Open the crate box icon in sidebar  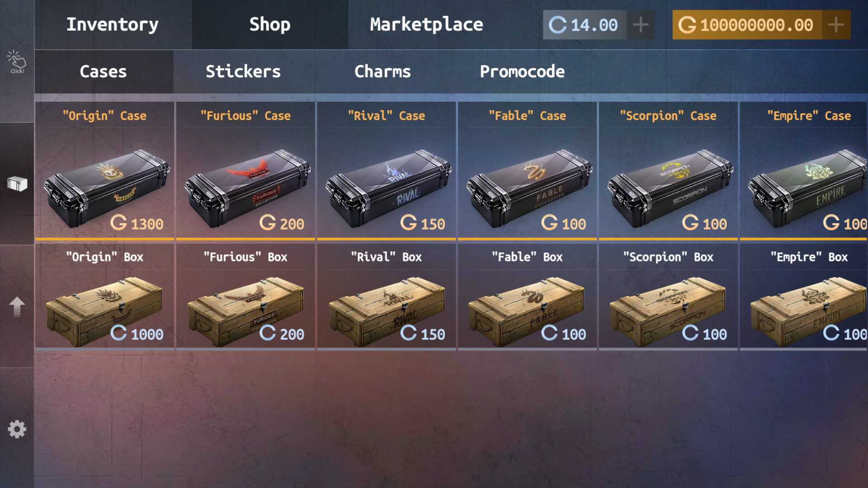[17, 184]
